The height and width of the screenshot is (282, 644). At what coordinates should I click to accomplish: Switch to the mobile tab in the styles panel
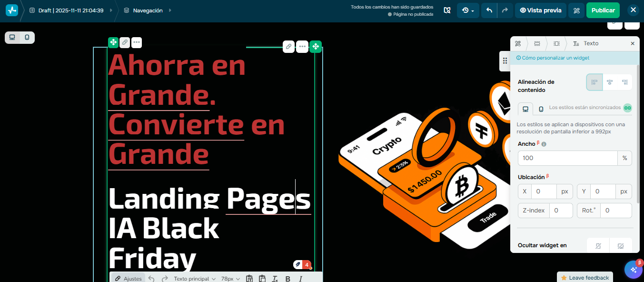pos(541,109)
